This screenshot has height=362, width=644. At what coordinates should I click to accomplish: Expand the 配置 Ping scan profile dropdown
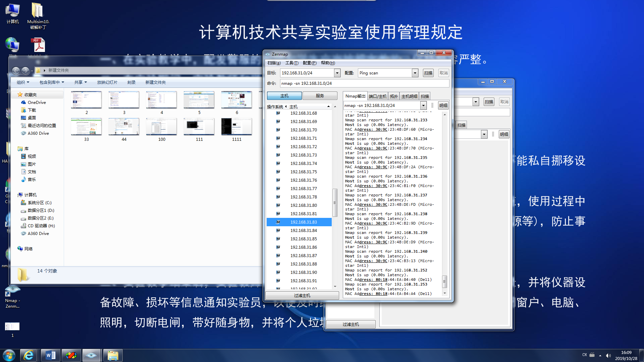point(415,73)
